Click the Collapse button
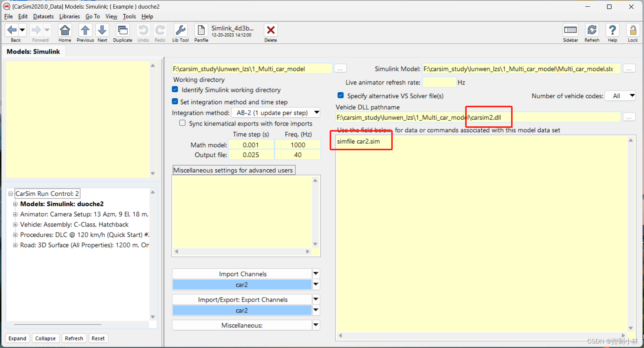Image resolution: width=644 pixels, height=348 pixels. 45,338
